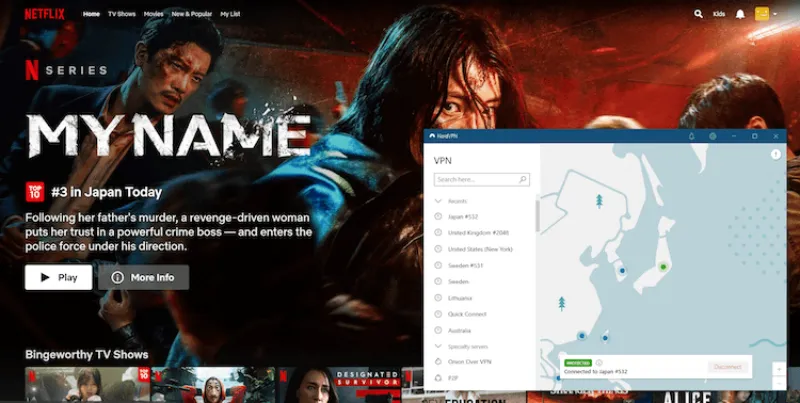Open My List in Netflix
This screenshot has height=403, width=800.
pos(230,14)
